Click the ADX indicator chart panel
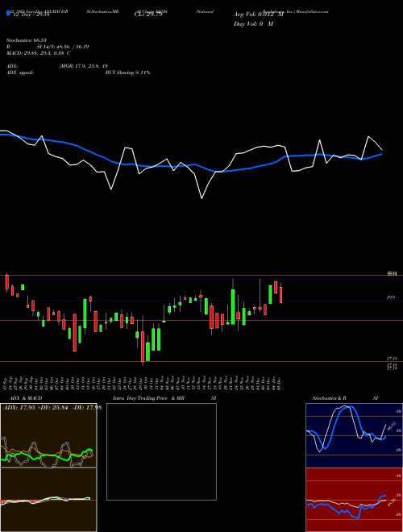 coord(48,435)
